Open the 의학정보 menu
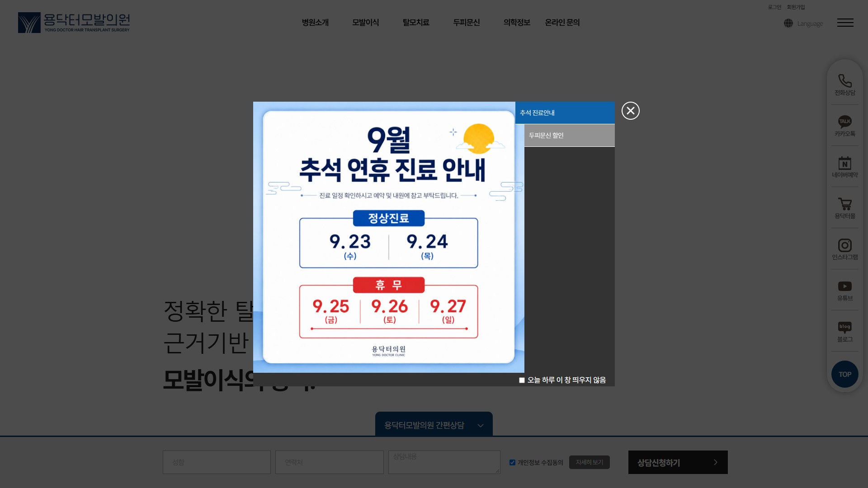Viewport: 868px width, 488px height. [517, 23]
